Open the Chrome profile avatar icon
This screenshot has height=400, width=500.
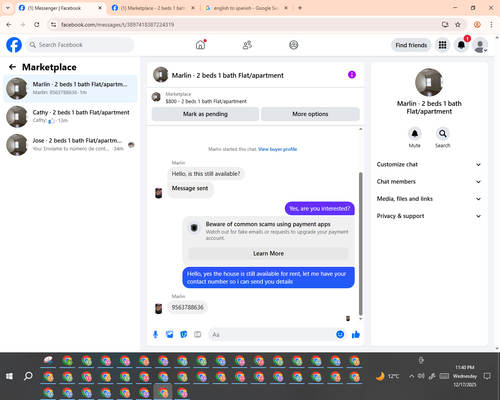coord(477,25)
